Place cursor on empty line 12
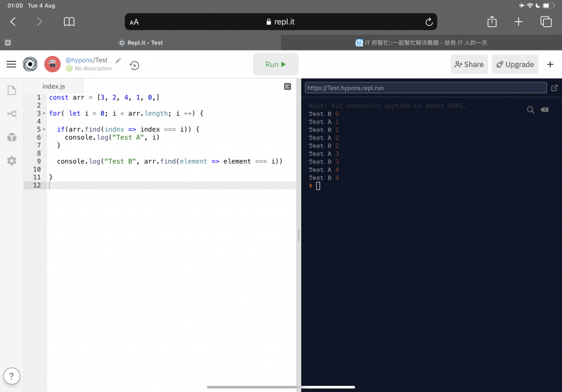This screenshot has height=392, width=562. 172,185
